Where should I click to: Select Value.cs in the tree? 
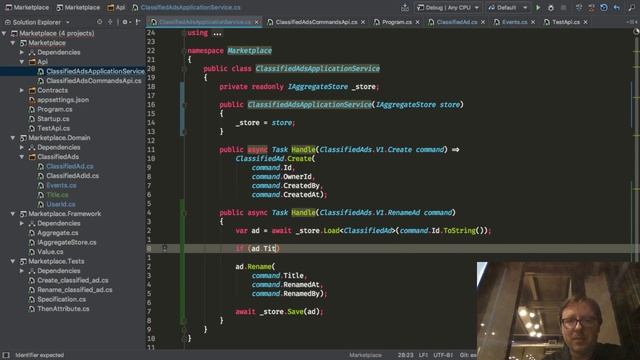coord(50,252)
